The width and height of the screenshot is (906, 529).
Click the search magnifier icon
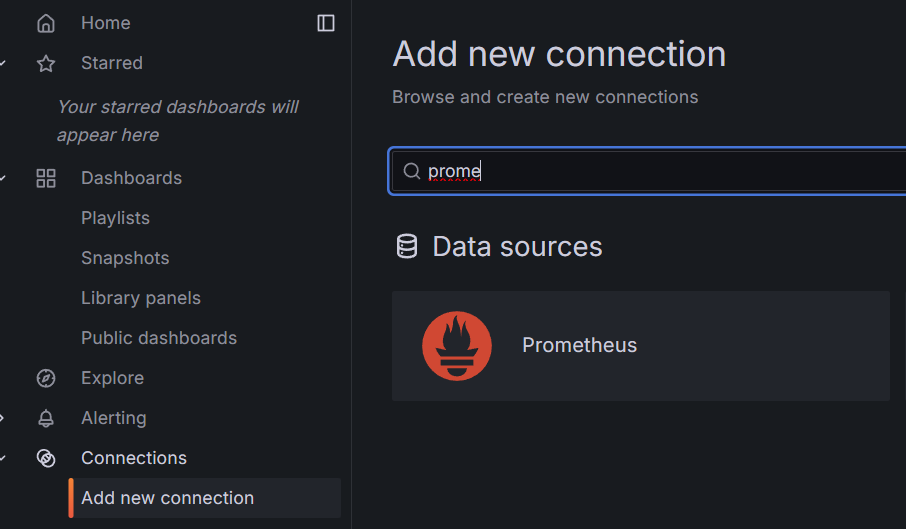pyautogui.click(x=411, y=171)
